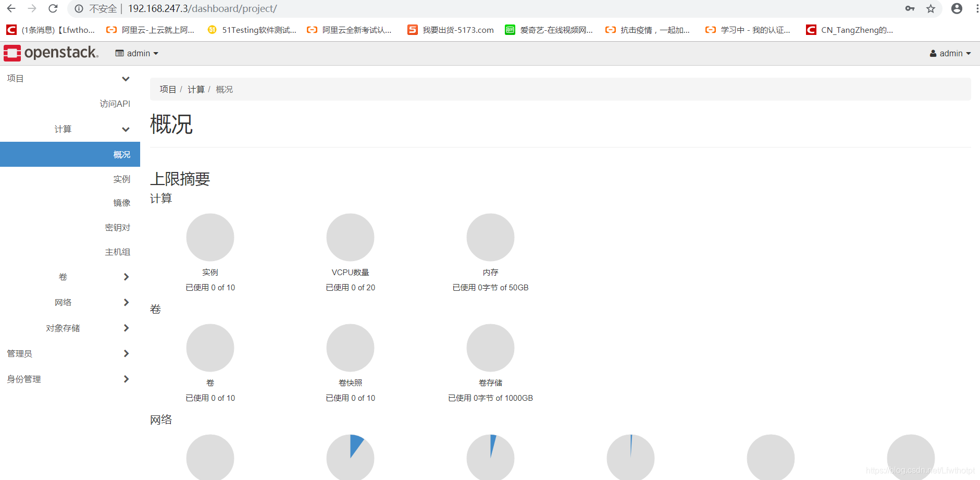Screen dimensions: 980x480
Task: Collapse the 项目 sidebar section
Action: [70, 79]
